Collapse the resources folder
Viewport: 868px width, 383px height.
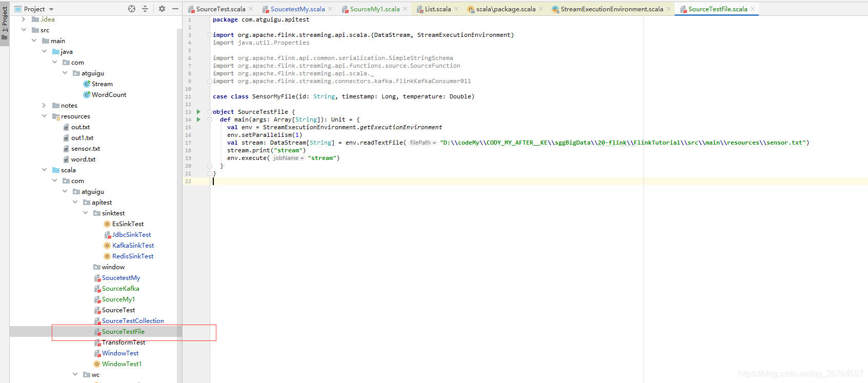coord(44,116)
